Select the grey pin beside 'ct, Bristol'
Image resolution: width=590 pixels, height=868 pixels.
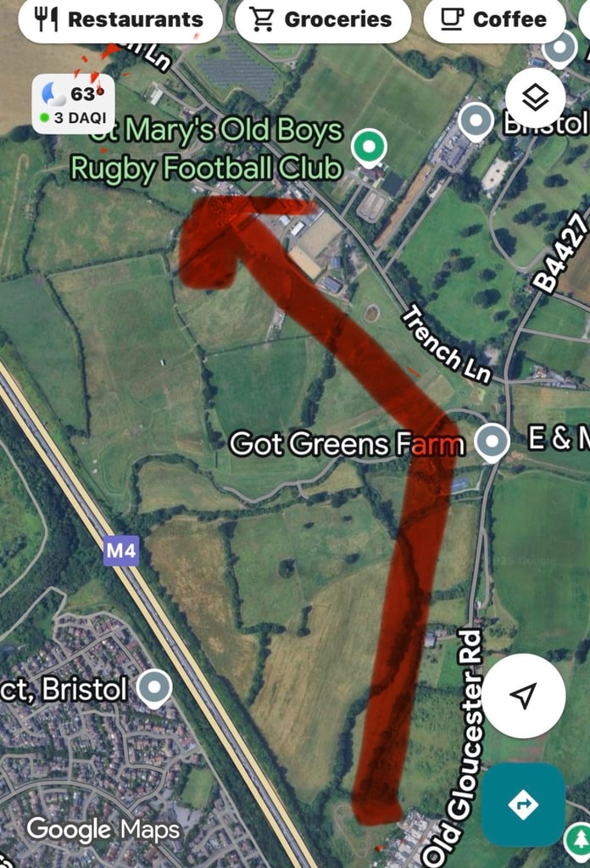pyautogui.click(x=154, y=688)
